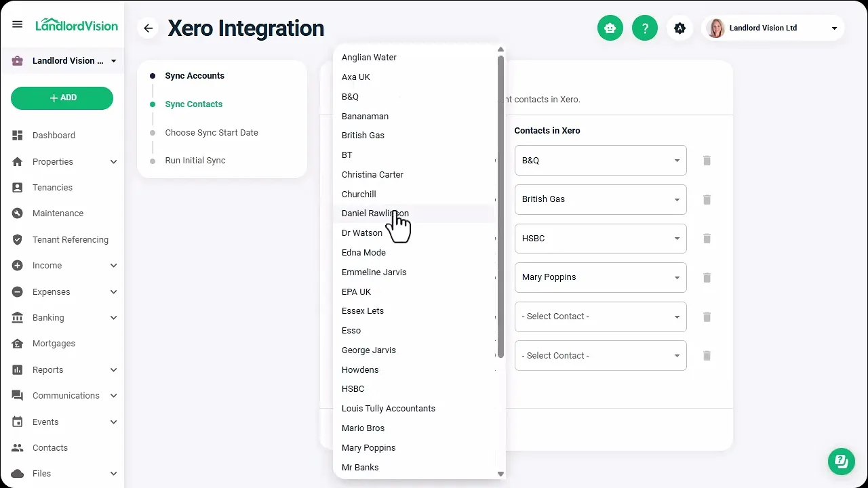Open the chat support bubble icon
This screenshot has height=488, width=868.
842,461
